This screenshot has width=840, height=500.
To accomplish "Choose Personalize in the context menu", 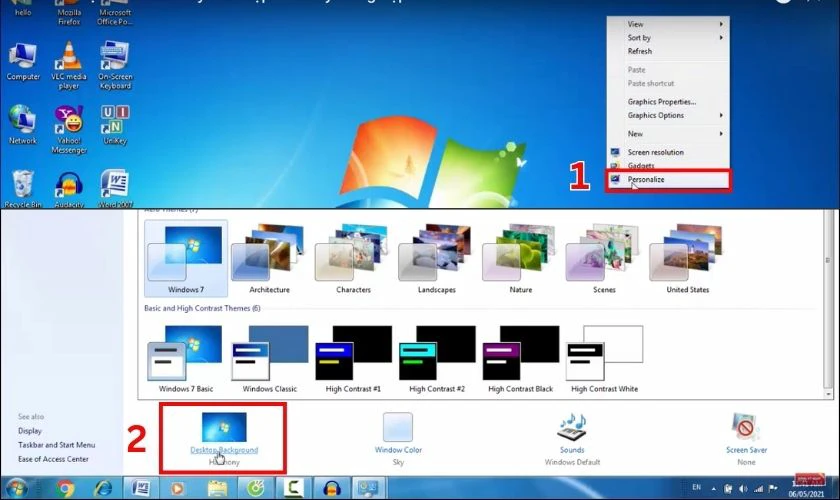I will [668, 180].
